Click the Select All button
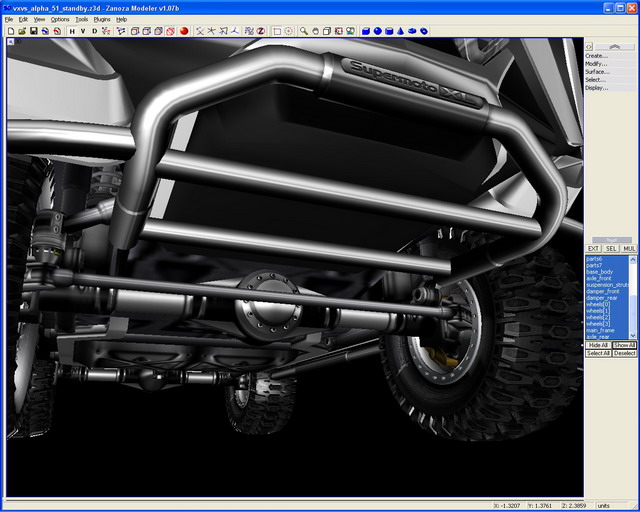The image size is (640, 512). [598, 353]
